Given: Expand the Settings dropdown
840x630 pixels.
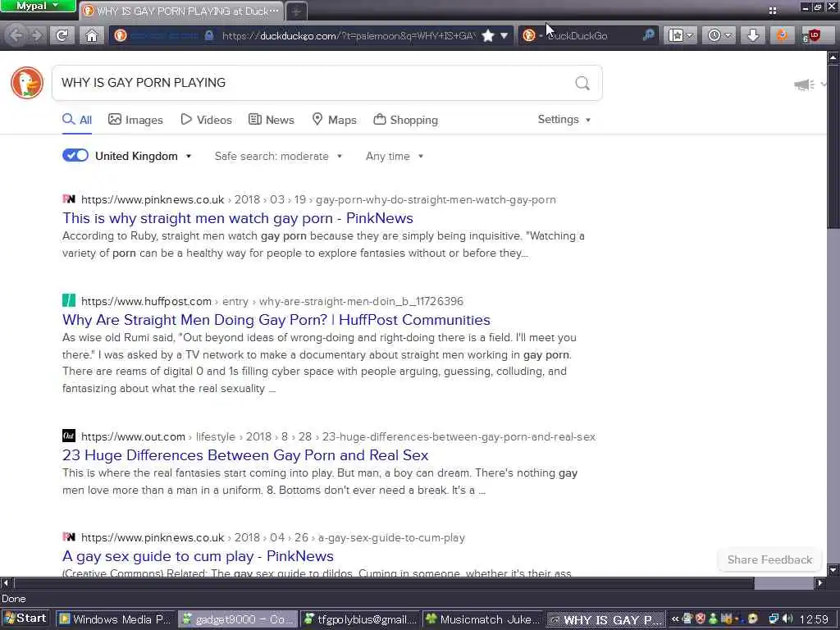Looking at the screenshot, I should [564, 120].
